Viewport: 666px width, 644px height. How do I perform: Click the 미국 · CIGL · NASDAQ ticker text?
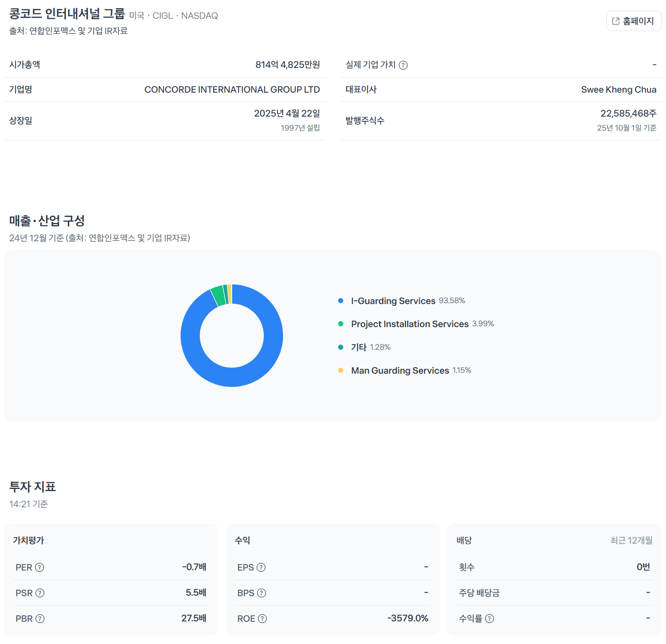(174, 16)
